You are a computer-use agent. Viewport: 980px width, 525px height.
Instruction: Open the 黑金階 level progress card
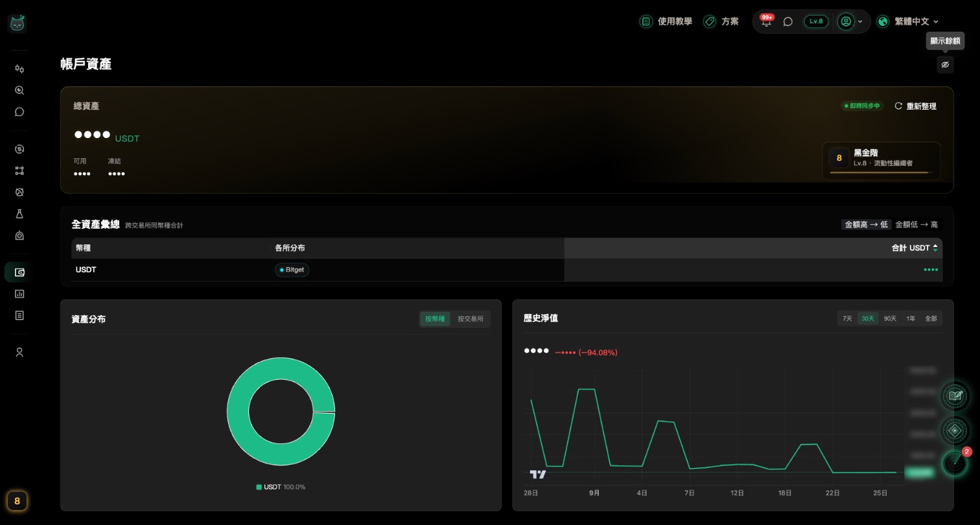(x=881, y=161)
